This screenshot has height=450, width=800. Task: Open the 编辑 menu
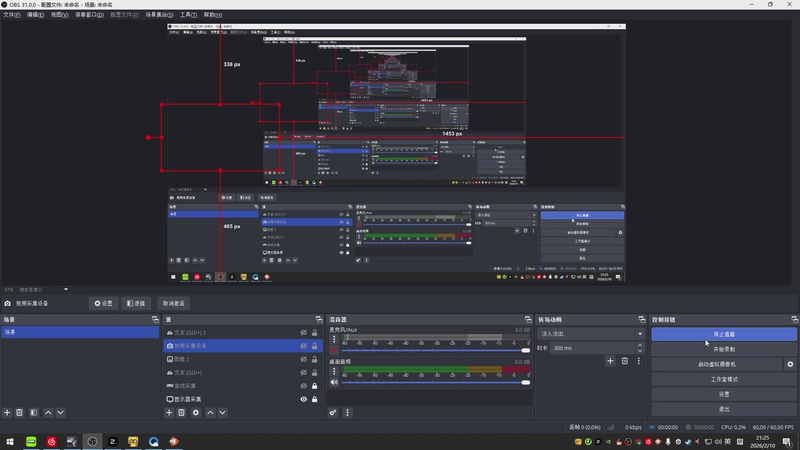(35, 15)
